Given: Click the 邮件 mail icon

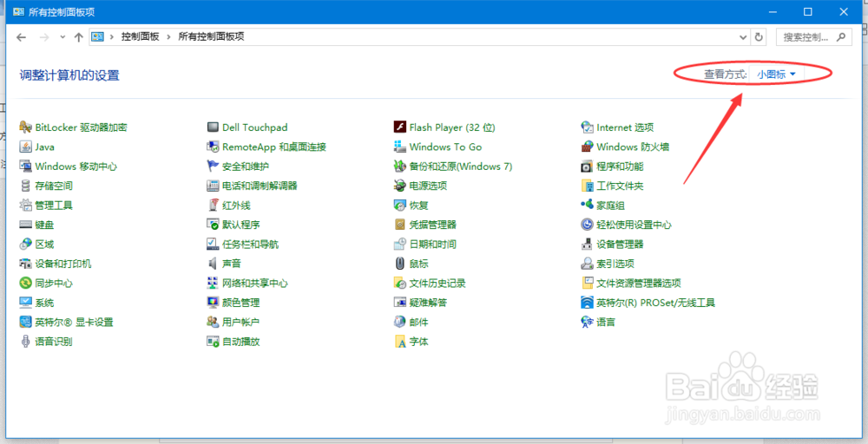Looking at the screenshot, I should click(400, 322).
